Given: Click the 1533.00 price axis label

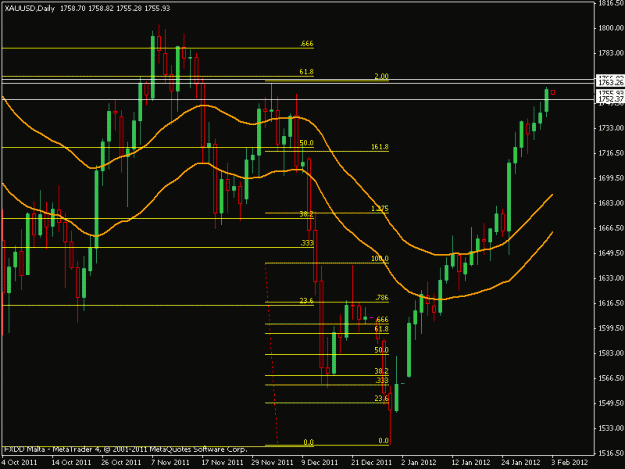Looking at the screenshot, I should [611, 428].
